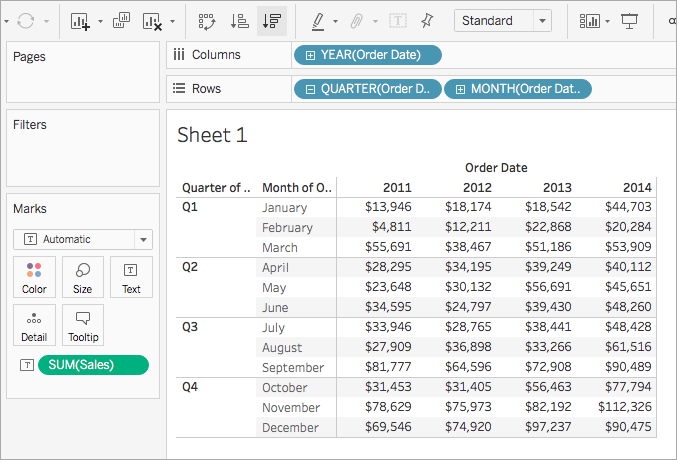Open the Automatic mark type dropdown
Screen dimensions: 677x460
83,239
